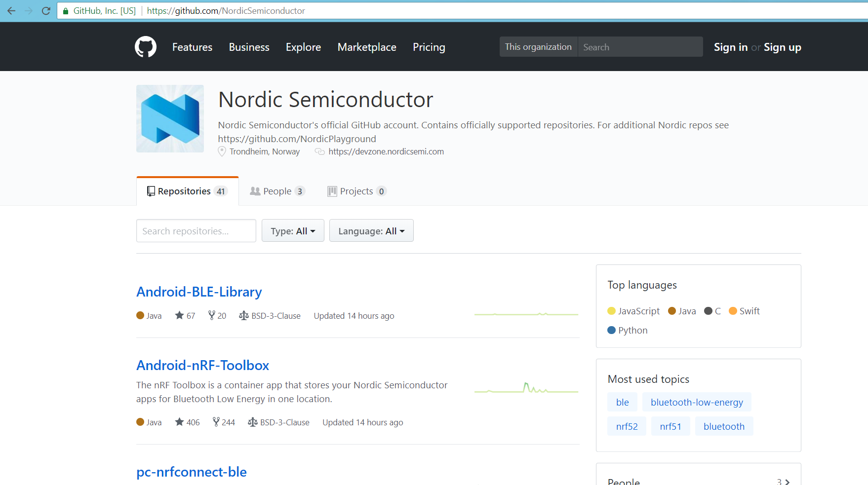Click the location pin icon by Trondheim
Screen dimensions: 868x485
click(222, 151)
